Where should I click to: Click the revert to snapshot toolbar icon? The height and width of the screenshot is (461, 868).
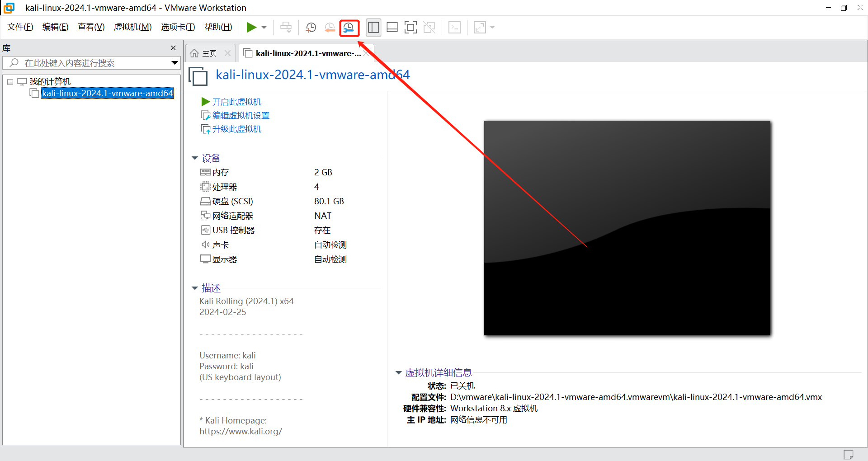[x=330, y=28]
